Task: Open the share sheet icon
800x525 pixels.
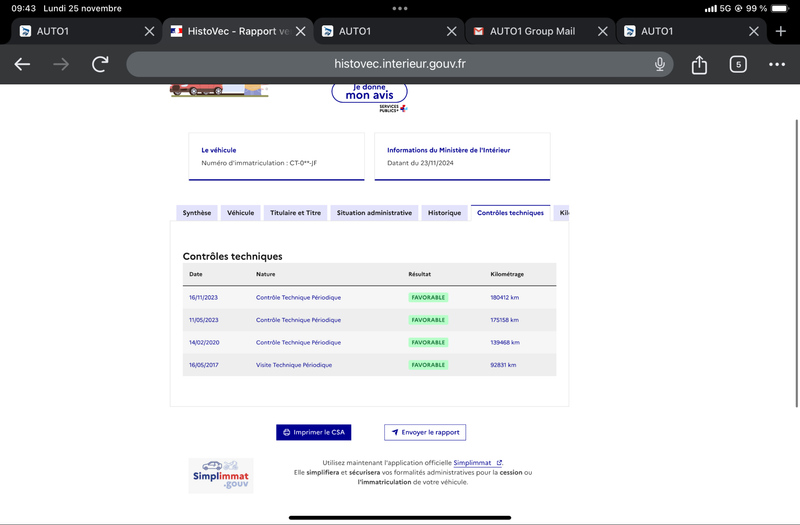Action: coord(699,64)
